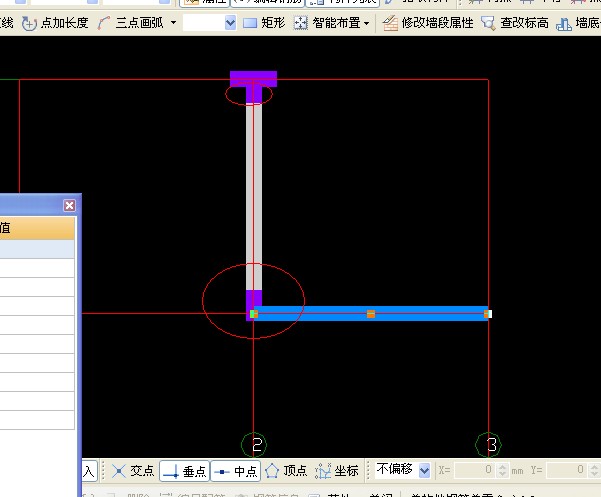601x497 pixels.
Task: Toggle 坐标 coordinate snap
Action: click(337, 471)
